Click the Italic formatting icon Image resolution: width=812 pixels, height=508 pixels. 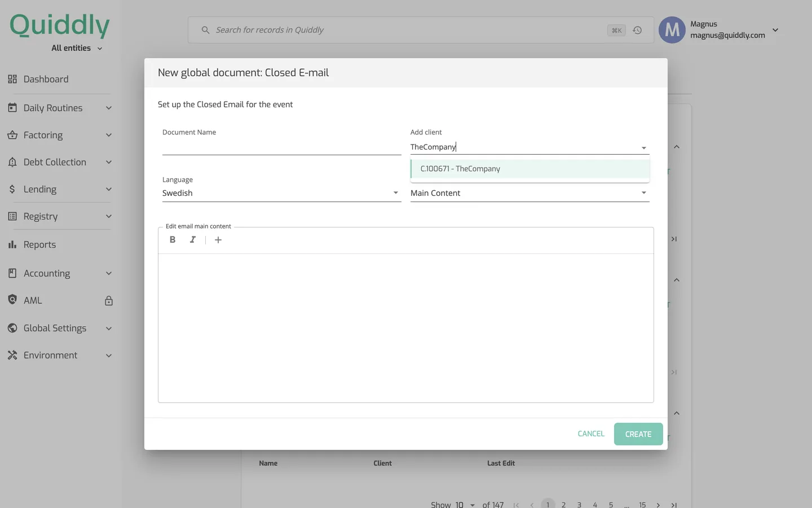(193, 240)
